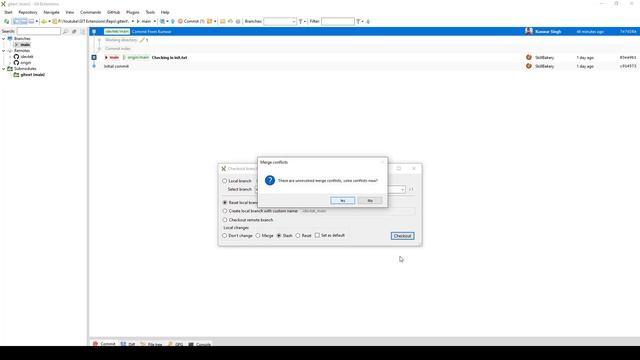Click the funnel icon next to Filter box

pyautogui.click(x=358, y=21)
